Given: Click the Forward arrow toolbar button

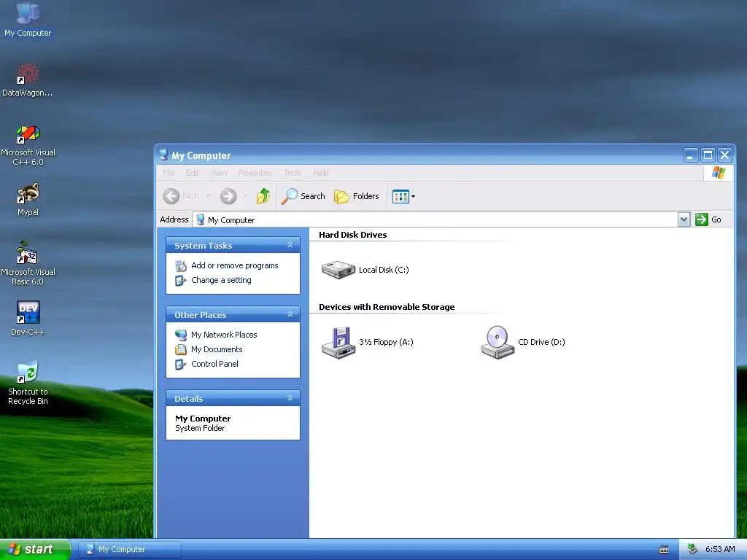Looking at the screenshot, I should pos(228,196).
